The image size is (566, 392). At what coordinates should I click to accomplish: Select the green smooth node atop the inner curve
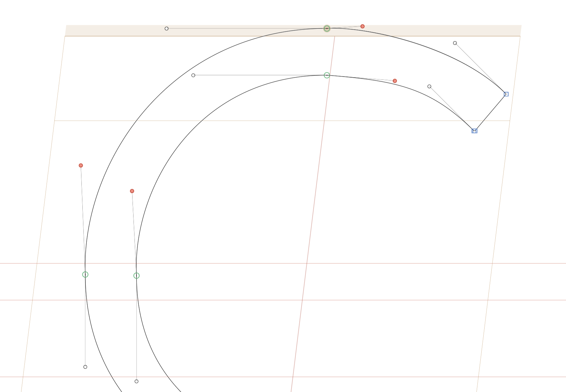pyautogui.click(x=327, y=75)
